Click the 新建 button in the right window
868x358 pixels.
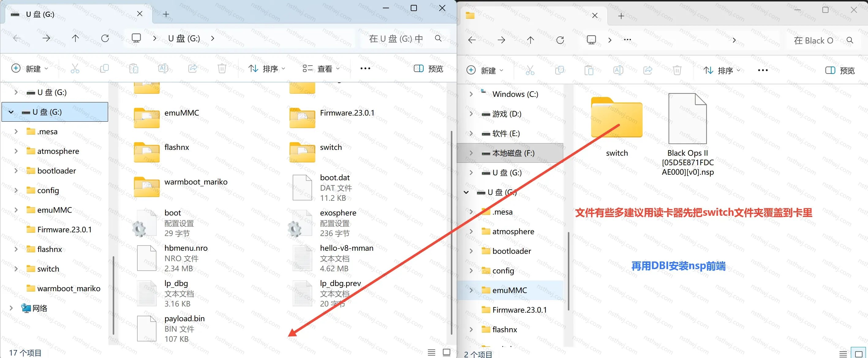[x=485, y=70]
